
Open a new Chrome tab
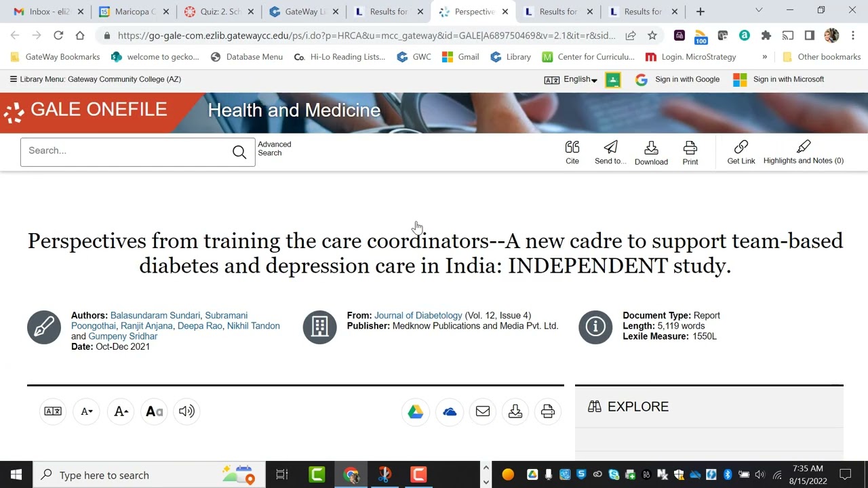(701, 12)
